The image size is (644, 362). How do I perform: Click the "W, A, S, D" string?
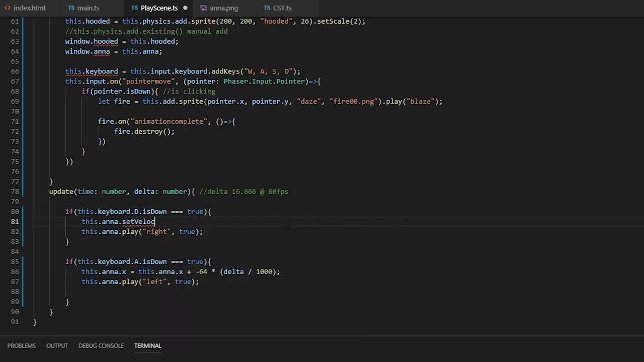[268, 71]
